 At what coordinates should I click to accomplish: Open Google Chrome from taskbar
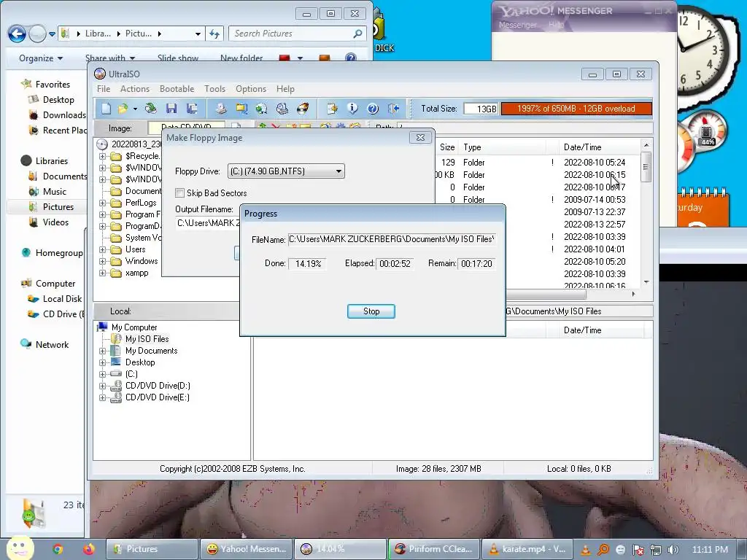click(x=58, y=549)
